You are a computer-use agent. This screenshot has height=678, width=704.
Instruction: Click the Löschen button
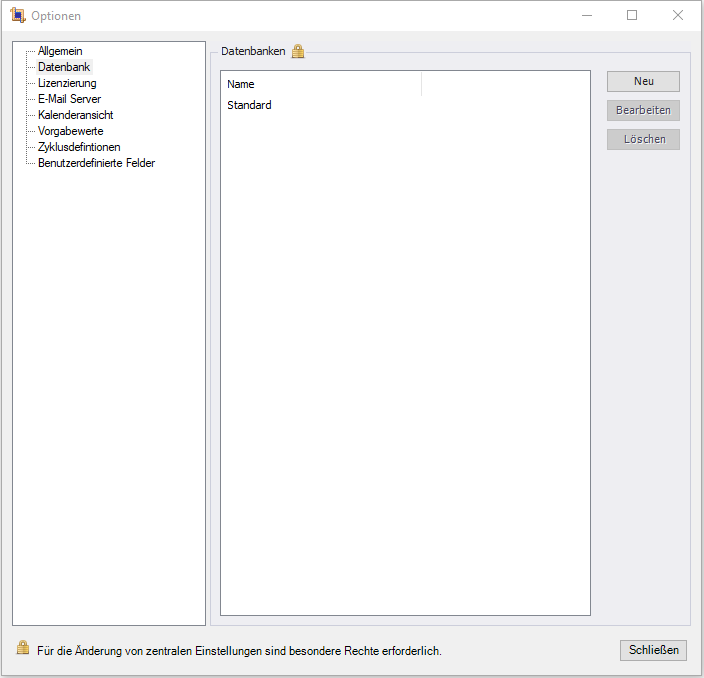coord(643,139)
